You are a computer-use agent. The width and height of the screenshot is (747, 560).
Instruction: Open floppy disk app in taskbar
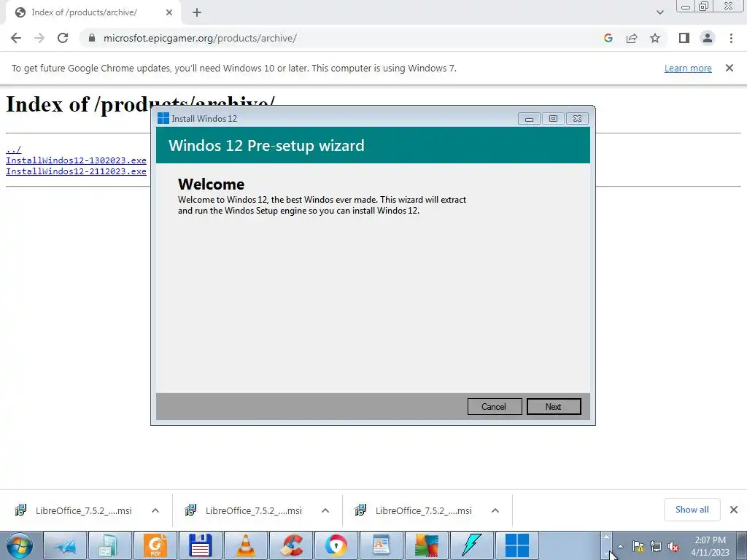point(201,545)
